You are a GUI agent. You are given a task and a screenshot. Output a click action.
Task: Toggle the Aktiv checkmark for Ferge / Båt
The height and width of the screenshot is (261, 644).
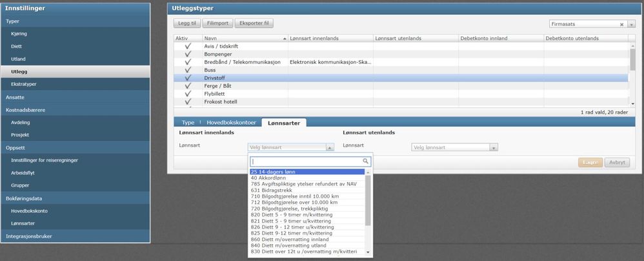pos(188,86)
